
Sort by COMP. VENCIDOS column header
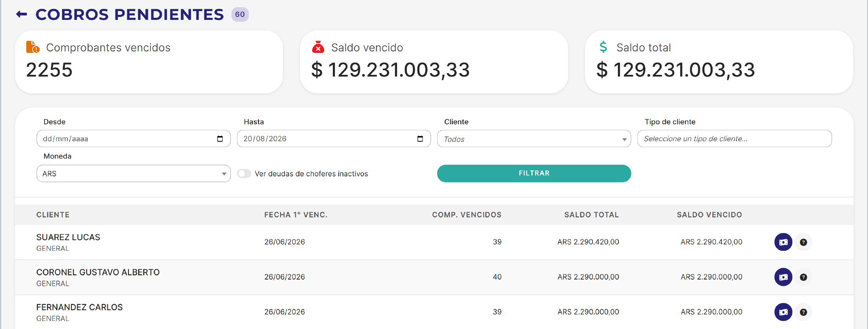(467, 215)
